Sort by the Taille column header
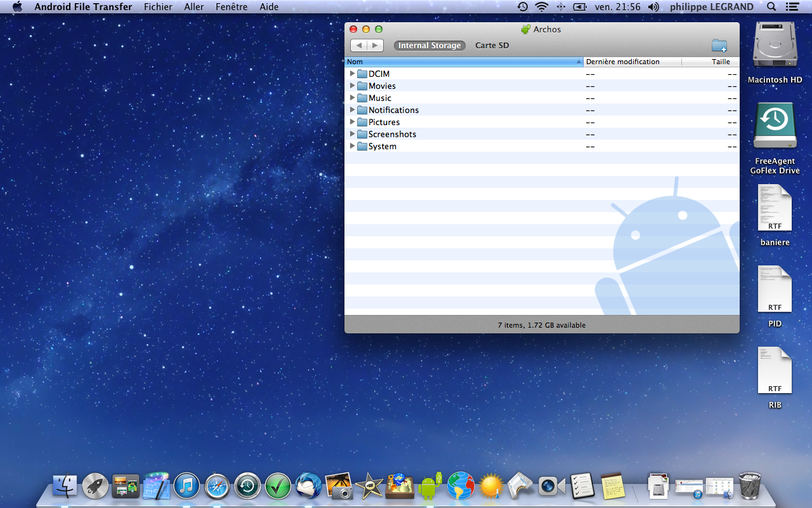 [x=721, y=62]
